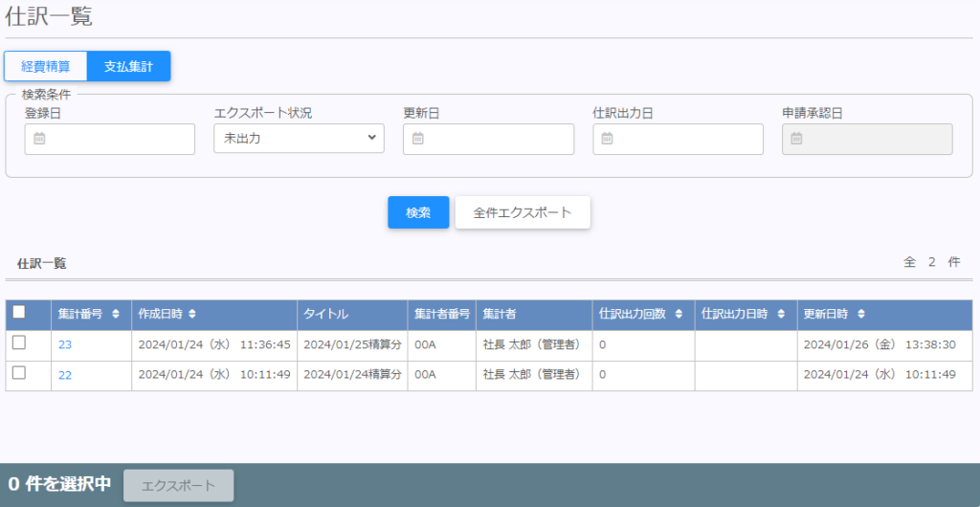
Task: Click the 更新日 date input field
Action: pyautogui.click(x=498, y=139)
